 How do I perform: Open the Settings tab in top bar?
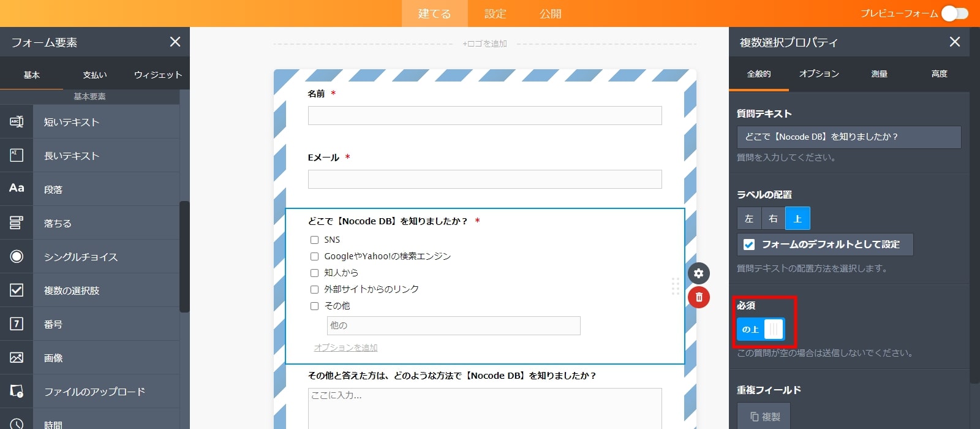click(x=495, y=13)
